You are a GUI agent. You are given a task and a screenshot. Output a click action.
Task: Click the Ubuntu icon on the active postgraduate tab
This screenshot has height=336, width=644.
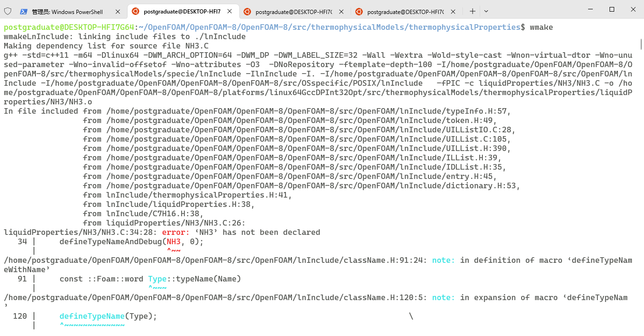[x=135, y=11]
